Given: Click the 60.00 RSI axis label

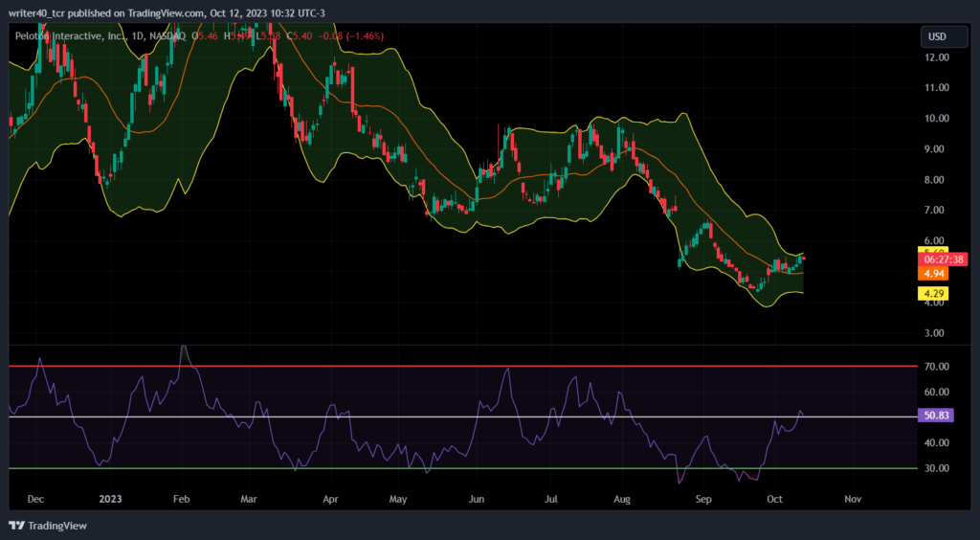Looking at the screenshot, I should pos(937,392).
